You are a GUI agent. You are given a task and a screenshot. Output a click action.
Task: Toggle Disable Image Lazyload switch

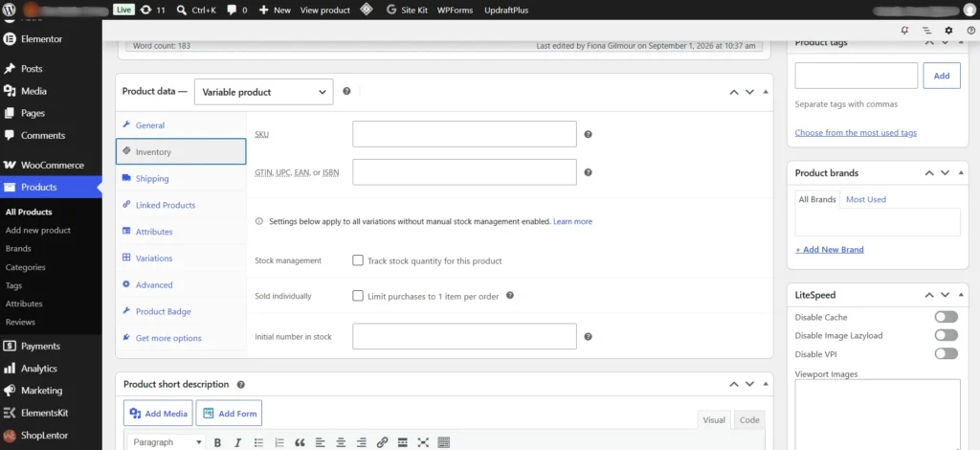tap(946, 335)
